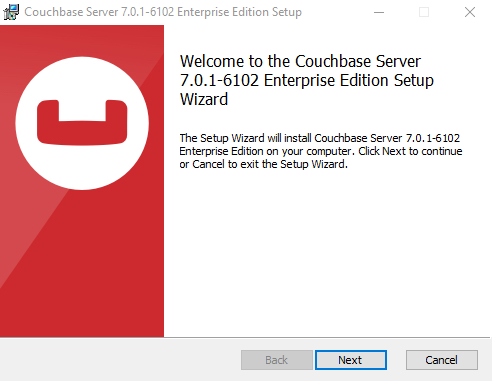The width and height of the screenshot is (492, 381).
Task: Click the red couch shape inside the logo
Action: pos(82,122)
